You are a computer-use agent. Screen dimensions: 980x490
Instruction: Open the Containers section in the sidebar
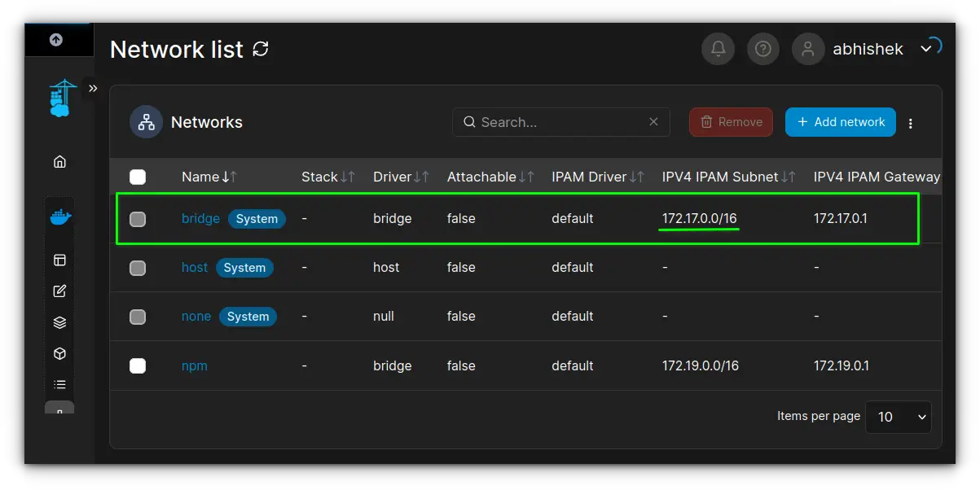pyautogui.click(x=59, y=353)
